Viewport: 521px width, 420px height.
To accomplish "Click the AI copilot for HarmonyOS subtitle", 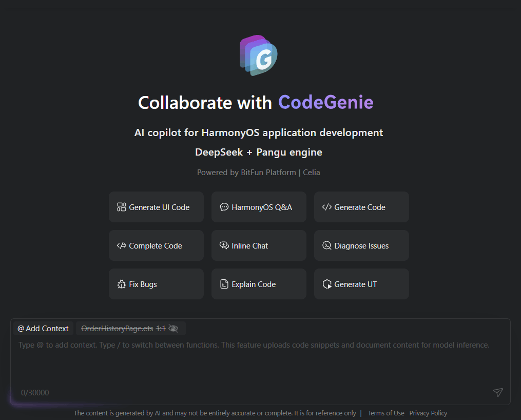I will (259, 132).
